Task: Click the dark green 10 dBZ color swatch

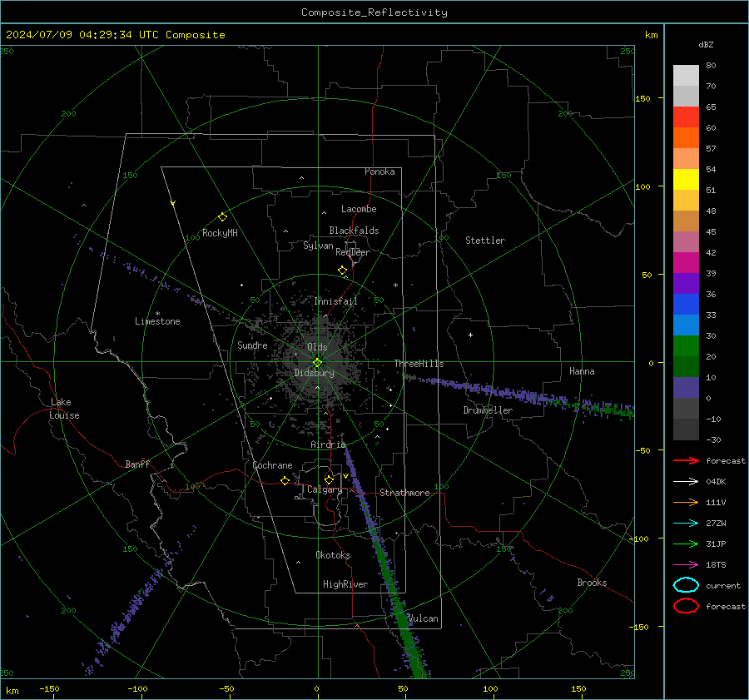Action: (x=686, y=366)
